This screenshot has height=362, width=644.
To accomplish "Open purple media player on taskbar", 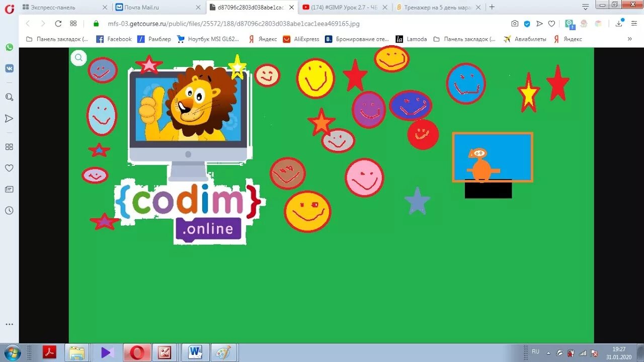I will 107,352.
